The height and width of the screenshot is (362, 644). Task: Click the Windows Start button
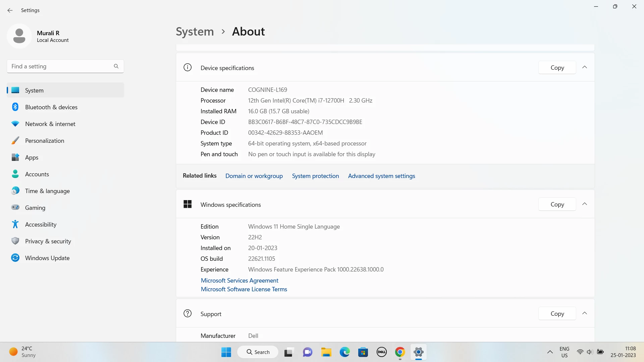click(226, 352)
